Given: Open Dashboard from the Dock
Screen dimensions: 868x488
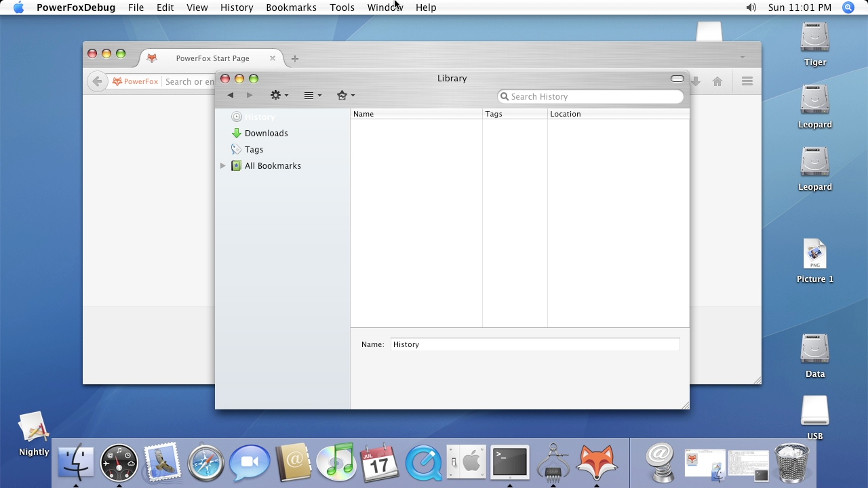Looking at the screenshot, I should pos(119,462).
